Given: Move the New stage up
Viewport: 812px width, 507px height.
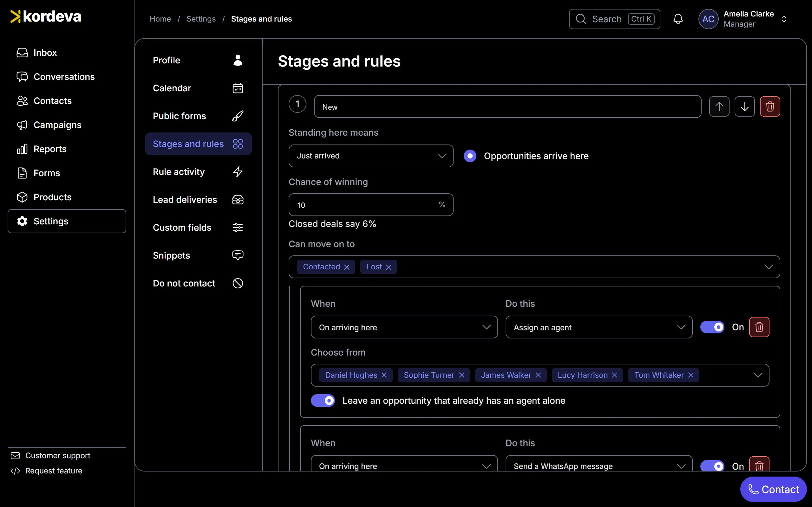Looking at the screenshot, I should (x=719, y=107).
